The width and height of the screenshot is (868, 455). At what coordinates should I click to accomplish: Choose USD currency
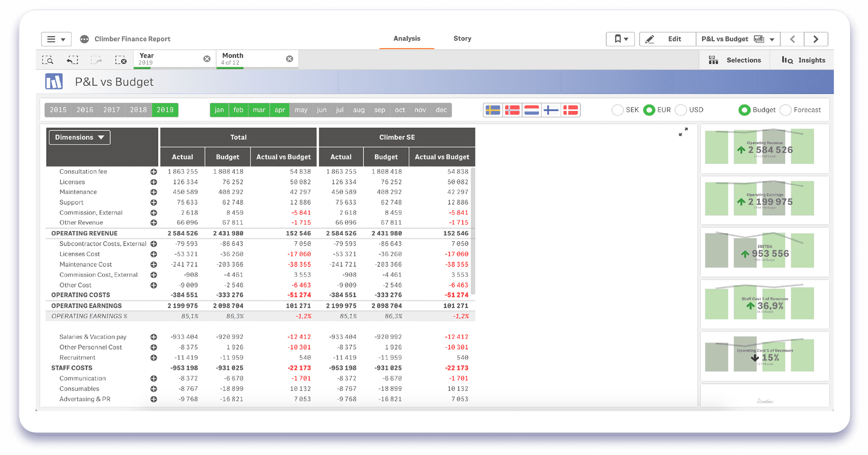click(x=681, y=110)
